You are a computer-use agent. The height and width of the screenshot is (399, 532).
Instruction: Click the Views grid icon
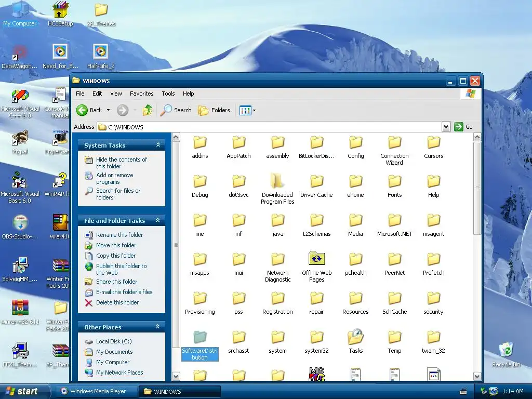[x=245, y=110]
